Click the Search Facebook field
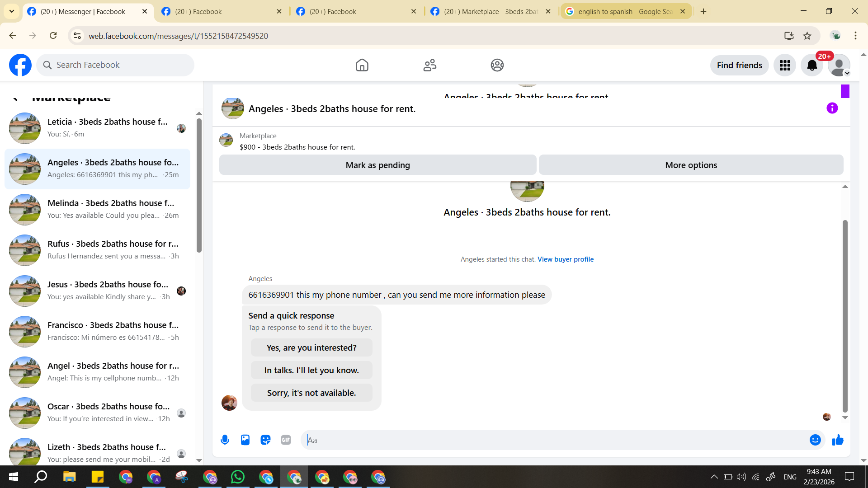868x488 pixels. point(115,65)
